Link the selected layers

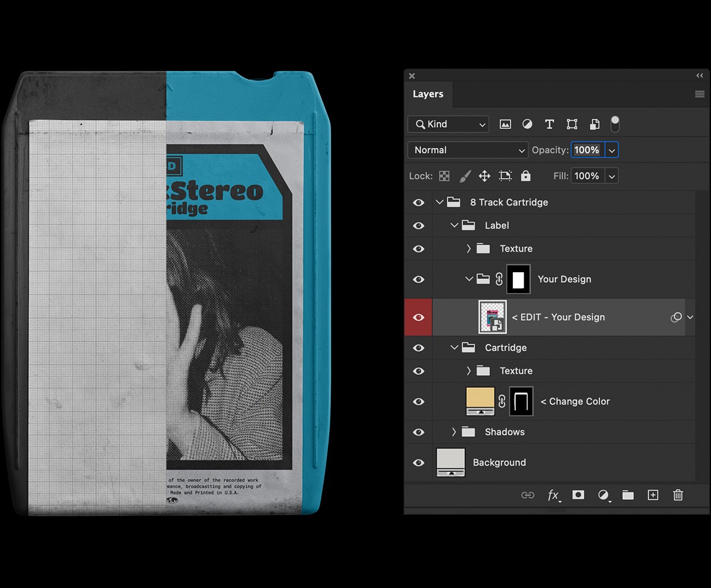[x=527, y=495]
